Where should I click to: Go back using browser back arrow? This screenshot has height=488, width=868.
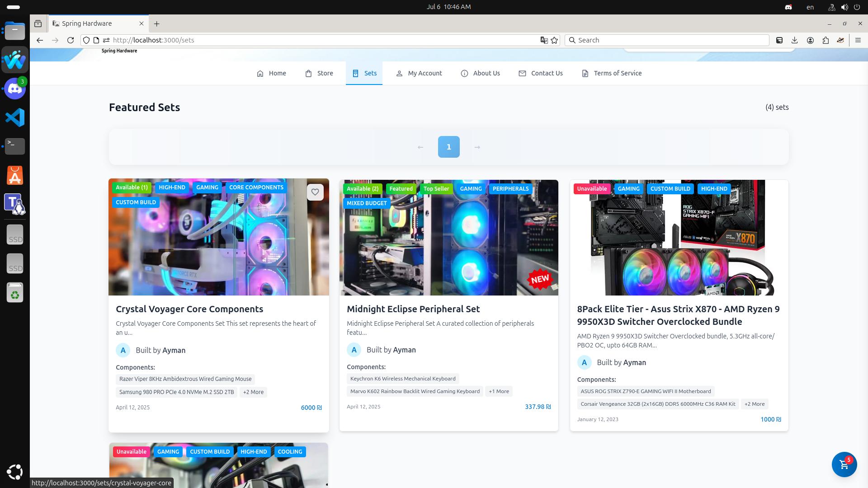[40, 40]
